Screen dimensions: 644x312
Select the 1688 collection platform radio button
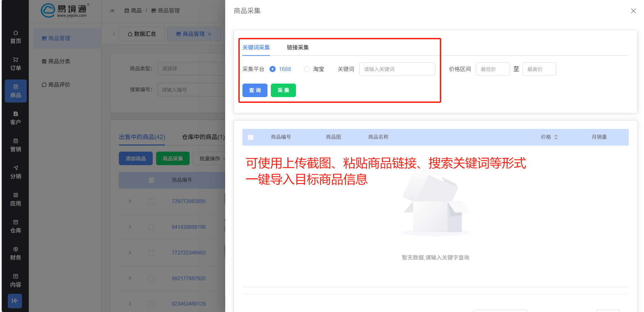pos(273,69)
